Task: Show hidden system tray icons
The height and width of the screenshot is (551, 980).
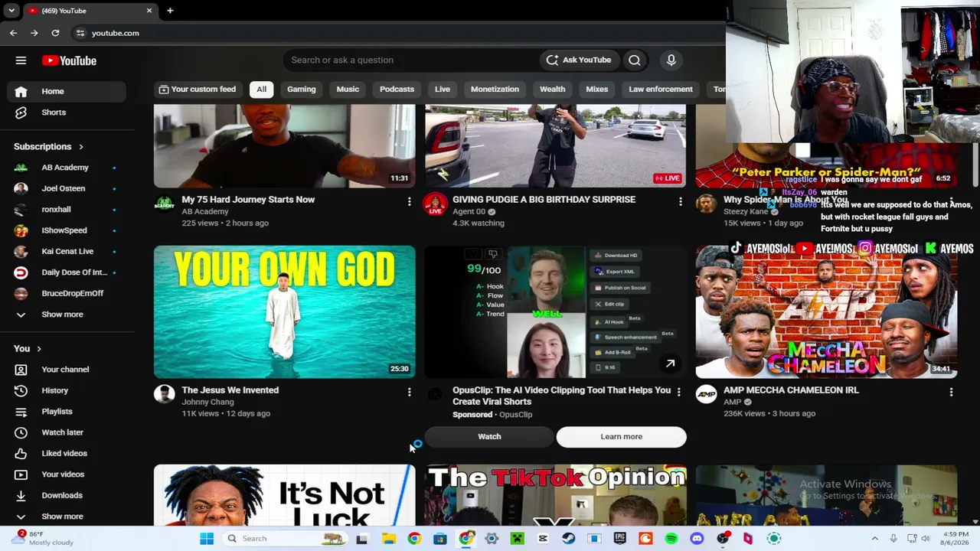Action: (874, 539)
